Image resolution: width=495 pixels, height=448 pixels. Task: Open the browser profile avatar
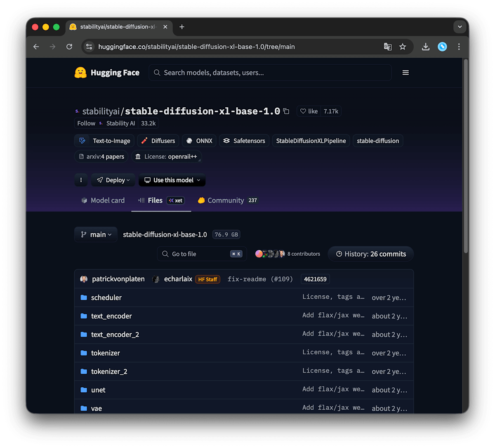pos(442,47)
